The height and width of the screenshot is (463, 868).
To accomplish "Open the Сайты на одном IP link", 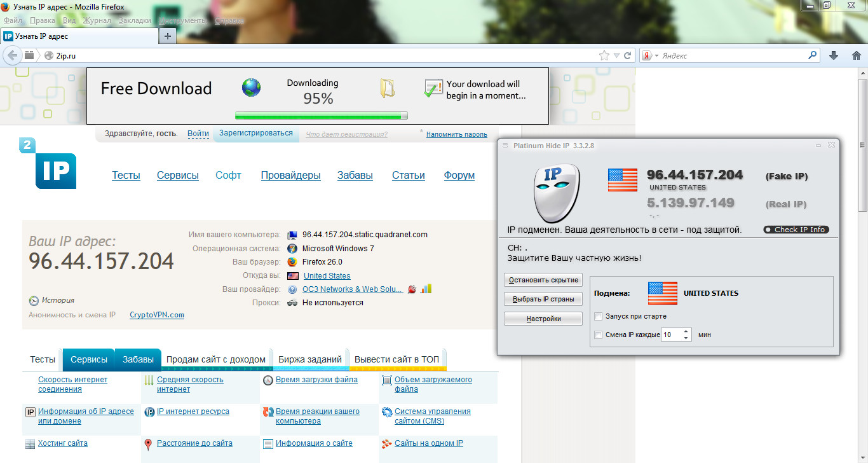I will [x=428, y=443].
